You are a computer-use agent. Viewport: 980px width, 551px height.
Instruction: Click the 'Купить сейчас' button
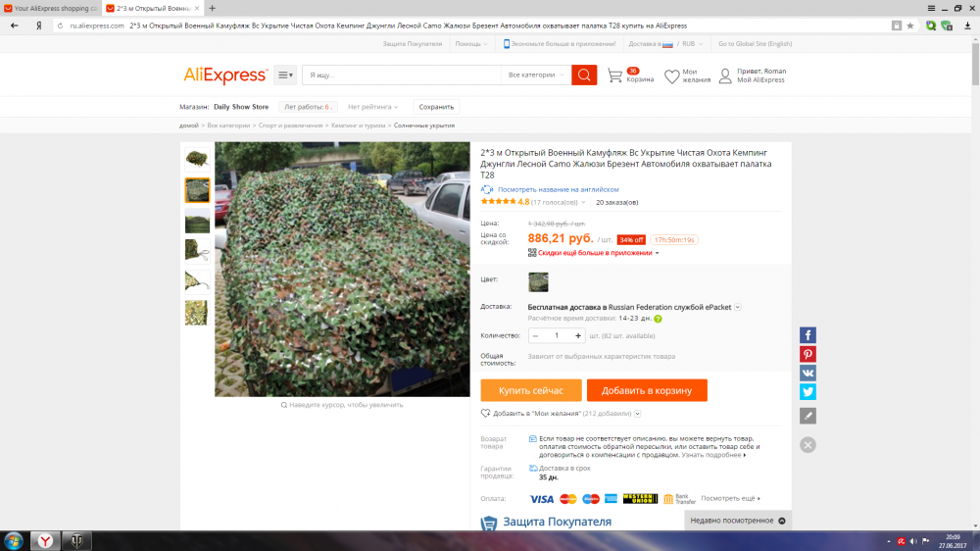click(530, 390)
